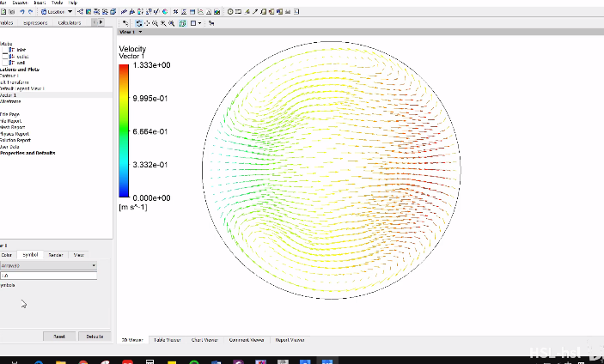Insert a Color Map from toolbar
Image resolution: width=604 pixels, height=364 pixels.
tap(165, 11)
